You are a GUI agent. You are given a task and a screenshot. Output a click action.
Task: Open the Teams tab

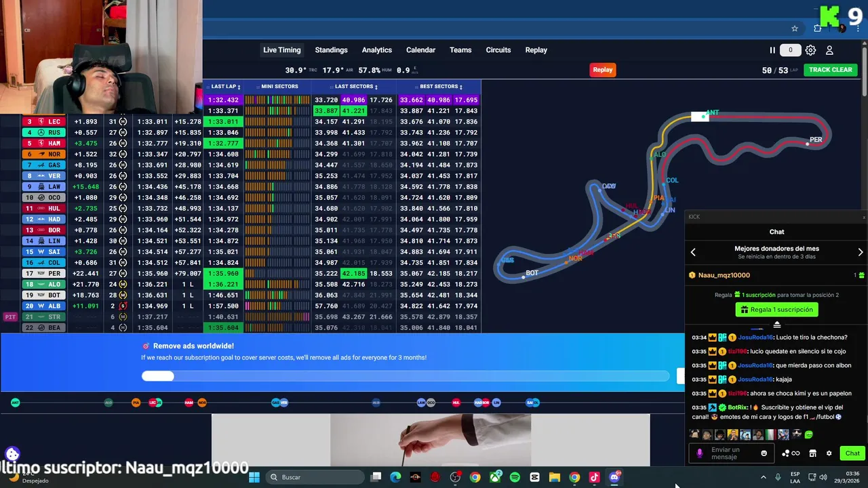[x=460, y=50]
